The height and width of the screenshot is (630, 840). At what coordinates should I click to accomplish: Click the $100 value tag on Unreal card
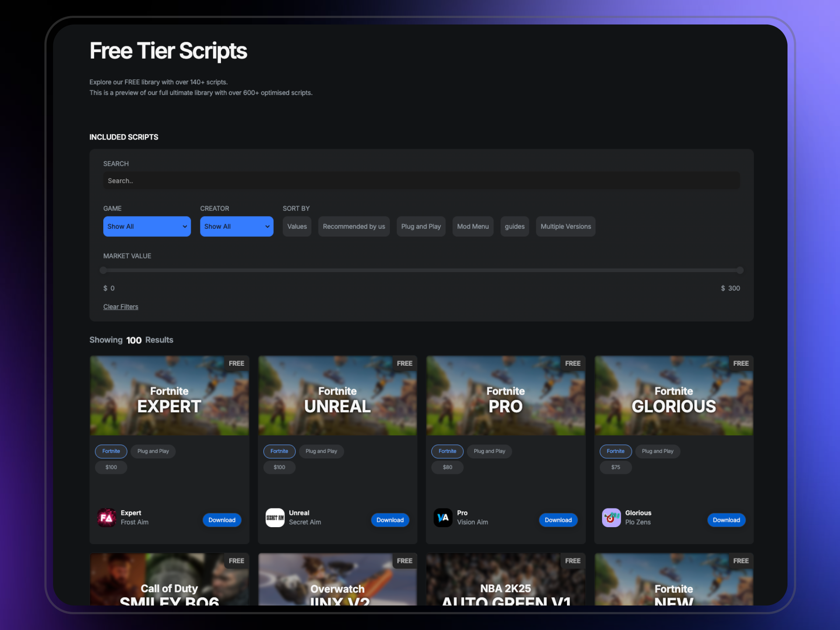click(x=279, y=467)
